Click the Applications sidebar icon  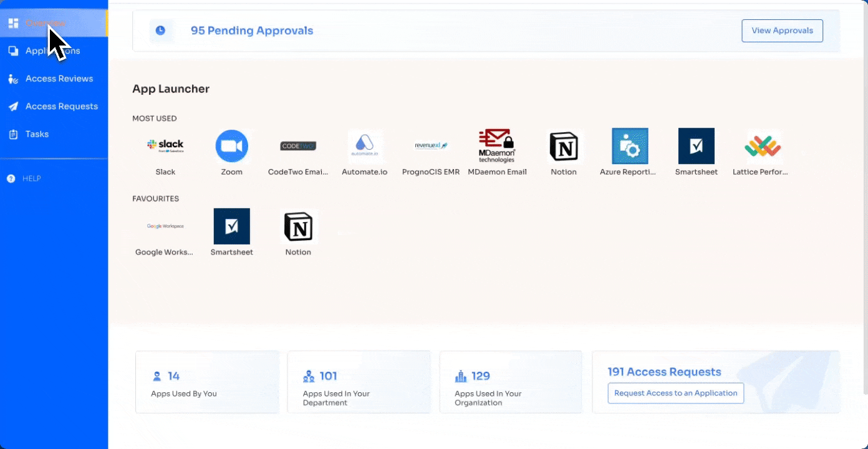[x=13, y=51]
